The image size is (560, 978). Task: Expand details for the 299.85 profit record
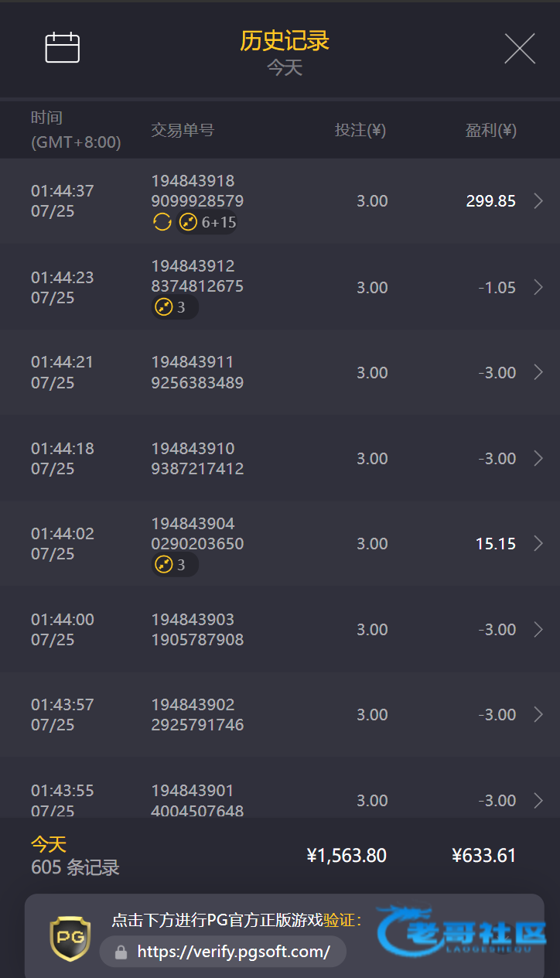[538, 201]
